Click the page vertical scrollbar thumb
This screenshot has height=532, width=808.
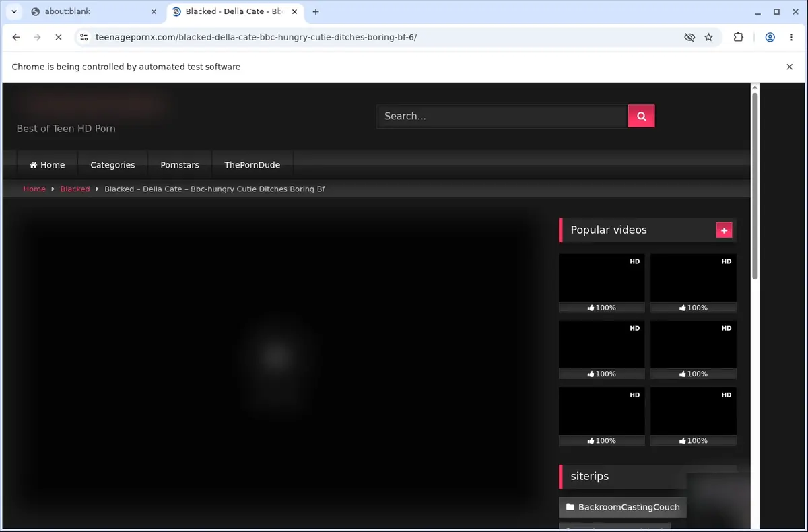click(x=755, y=186)
